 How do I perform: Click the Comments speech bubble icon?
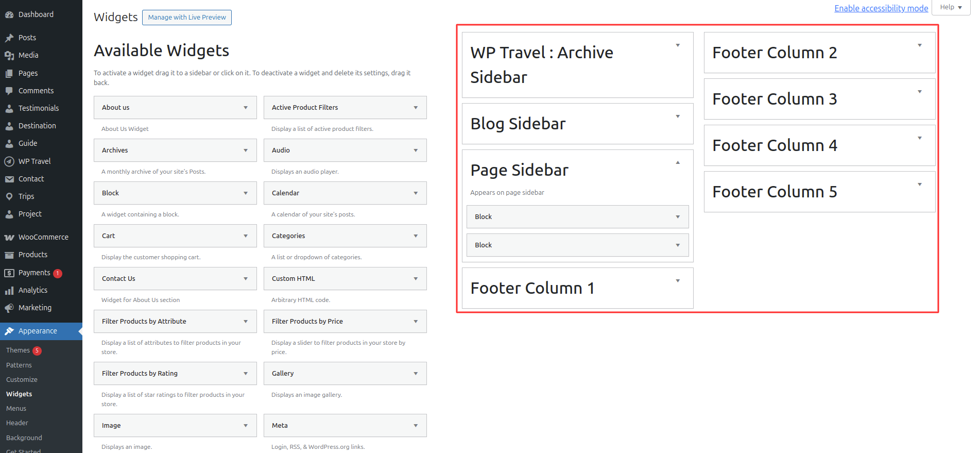[x=9, y=91]
